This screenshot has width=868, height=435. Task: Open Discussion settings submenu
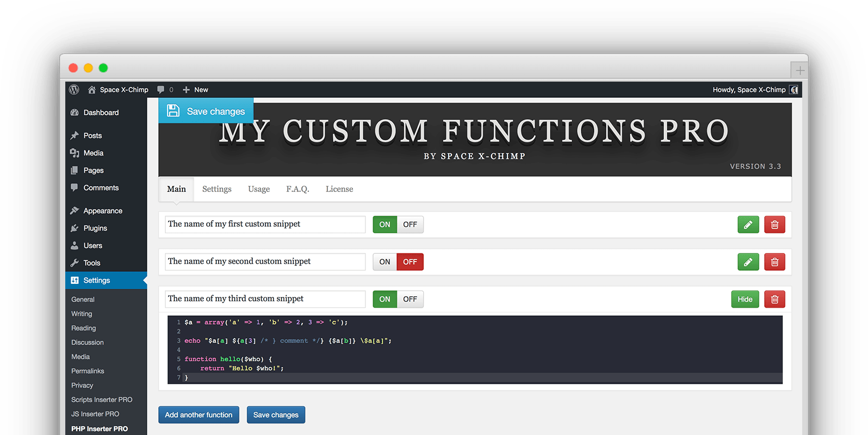click(x=88, y=343)
